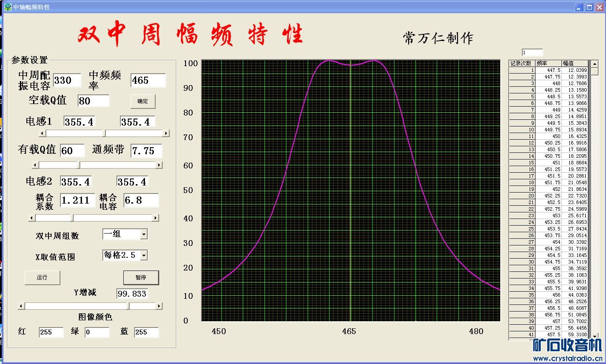
Task: Click the 幅值 column header
Action: click(x=575, y=63)
